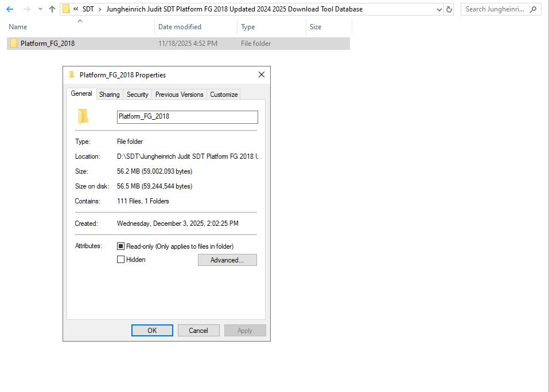549x392 pixels.
Task: Click the folder name text field
Action: (x=187, y=117)
